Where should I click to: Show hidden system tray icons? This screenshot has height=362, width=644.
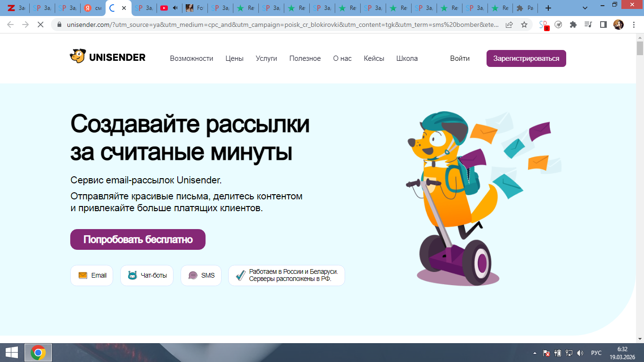tap(535, 353)
